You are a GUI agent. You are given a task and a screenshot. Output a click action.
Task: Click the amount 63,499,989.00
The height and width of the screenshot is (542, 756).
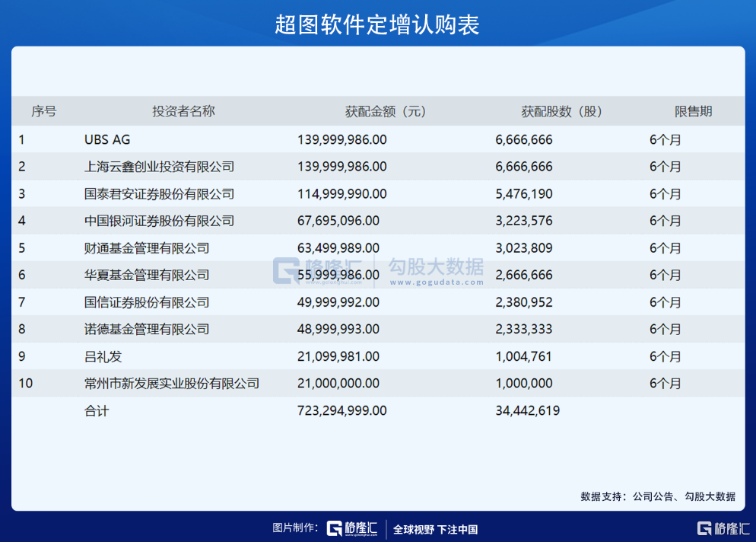338,248
